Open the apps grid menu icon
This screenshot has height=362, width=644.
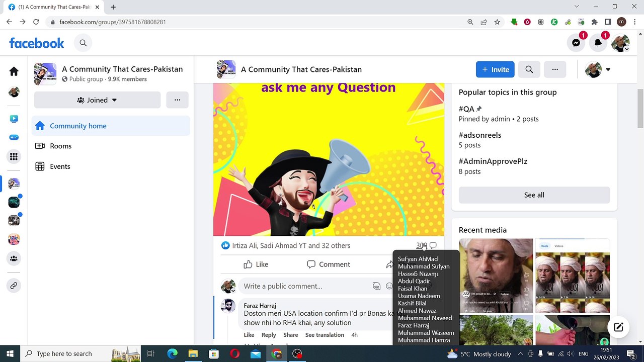[x=14, y=156]
